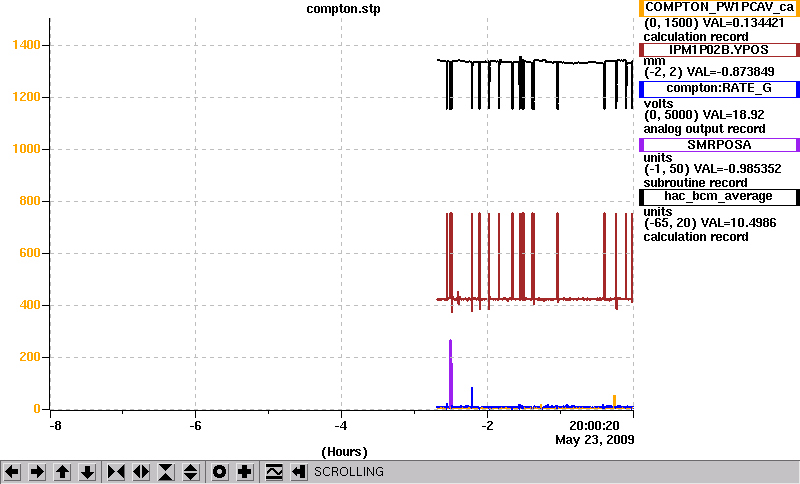The width and height of the screenshot is (800, 484).
Task: Click the -2 hours x-axis label
Action: 488,426
